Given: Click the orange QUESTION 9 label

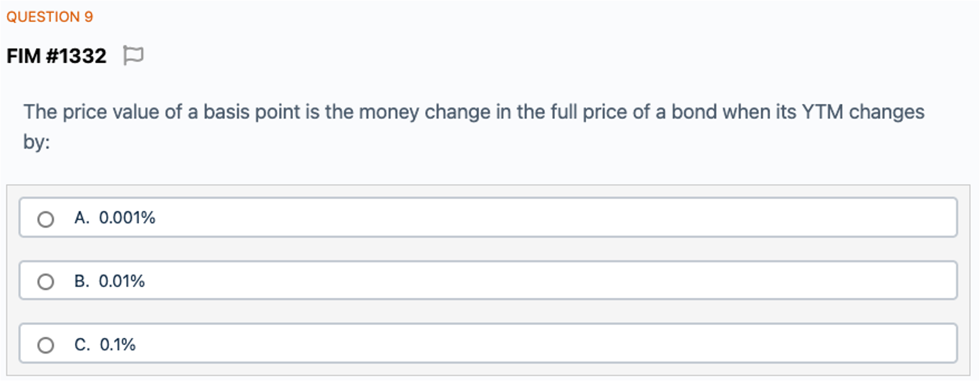Looking at the screenshot, I should [50, 17].
